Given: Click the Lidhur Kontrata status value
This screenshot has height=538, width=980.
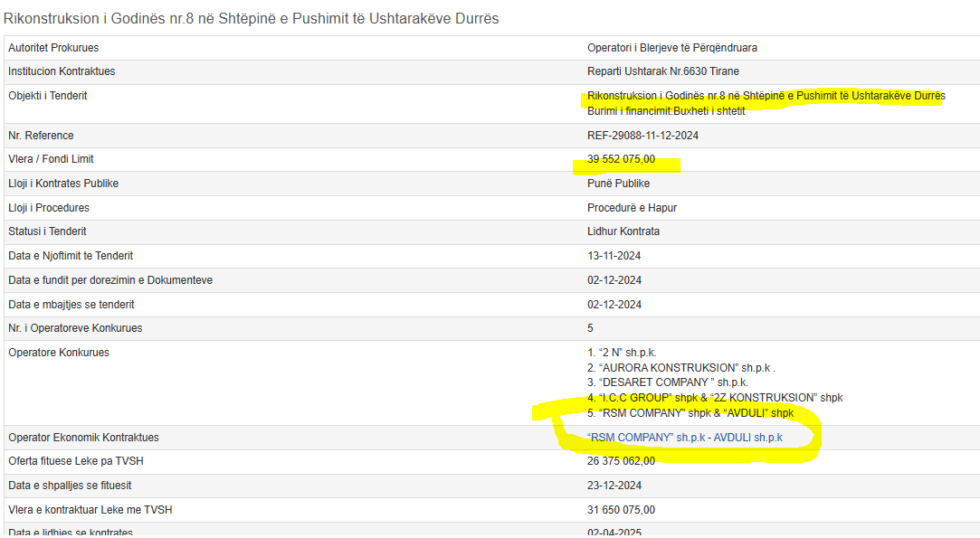Looking at the screenshot, I should coord(623,231).
